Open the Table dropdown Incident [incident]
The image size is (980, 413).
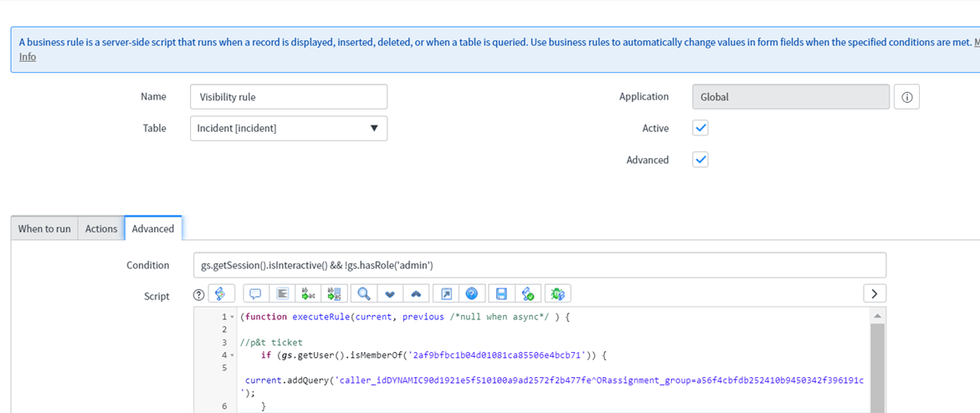point(289,128)
